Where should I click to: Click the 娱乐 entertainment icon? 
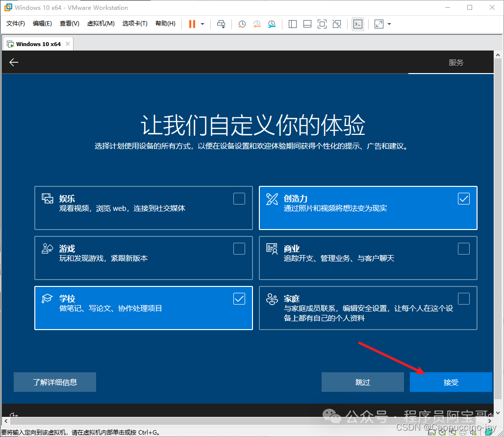[x=47, y=199]
